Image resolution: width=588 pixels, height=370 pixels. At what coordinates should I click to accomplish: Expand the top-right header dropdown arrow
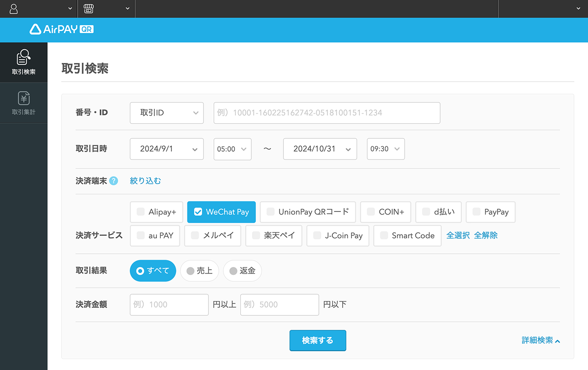click(578, 8)
